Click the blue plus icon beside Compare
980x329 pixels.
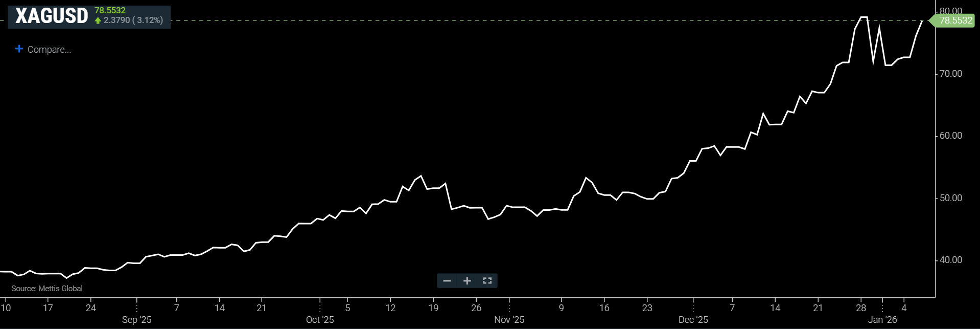[19, 49]
